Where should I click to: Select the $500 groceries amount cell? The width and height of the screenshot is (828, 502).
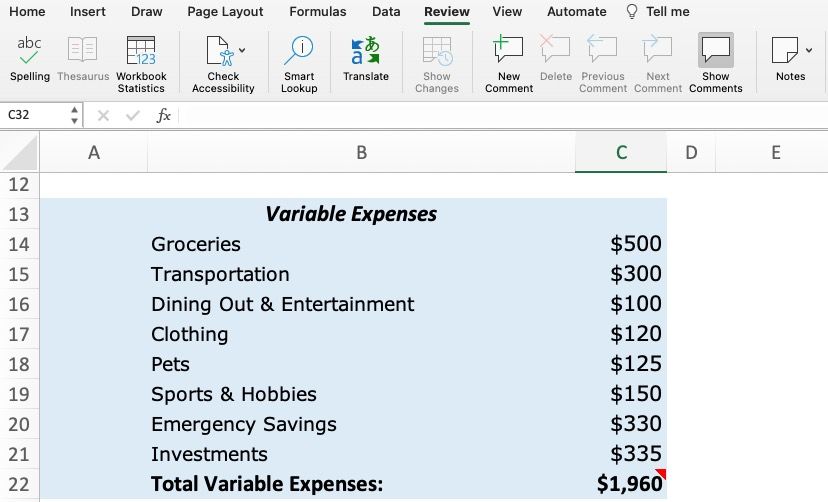[x=621, y=244]
